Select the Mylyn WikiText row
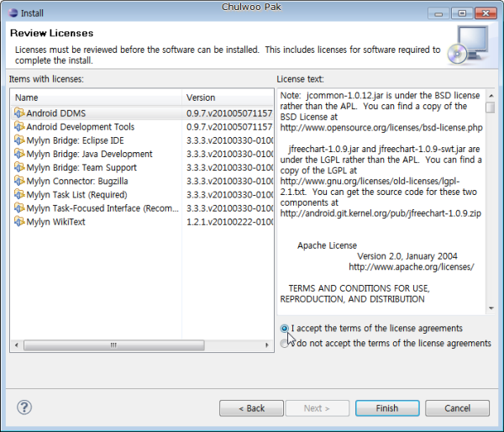This screenshot has height=432, width=504. click(x=142, y=222)
